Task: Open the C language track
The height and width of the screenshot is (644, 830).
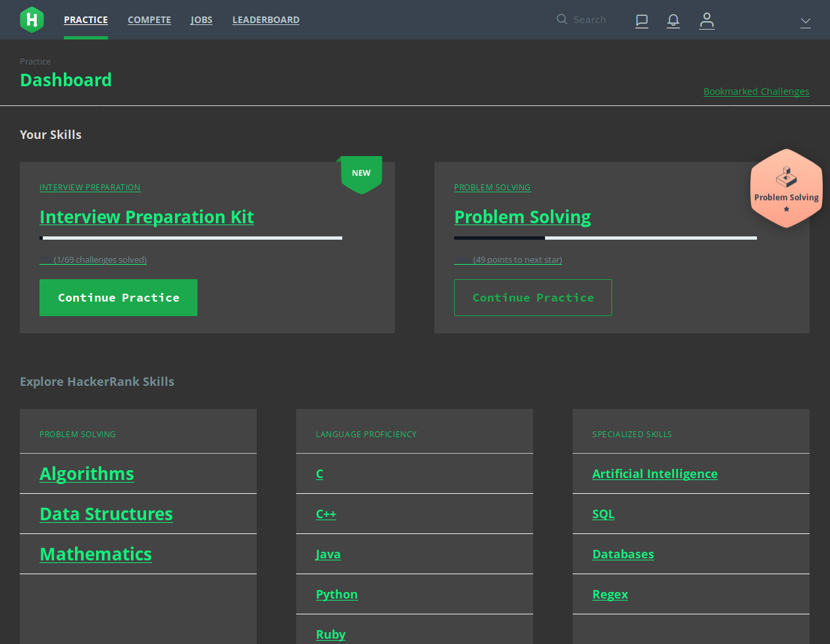Action: [x=319, y=473]
